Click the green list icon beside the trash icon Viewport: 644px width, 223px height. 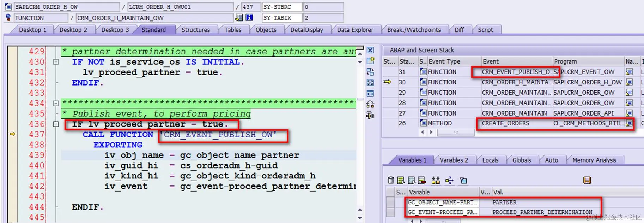(x=401, y=180)
